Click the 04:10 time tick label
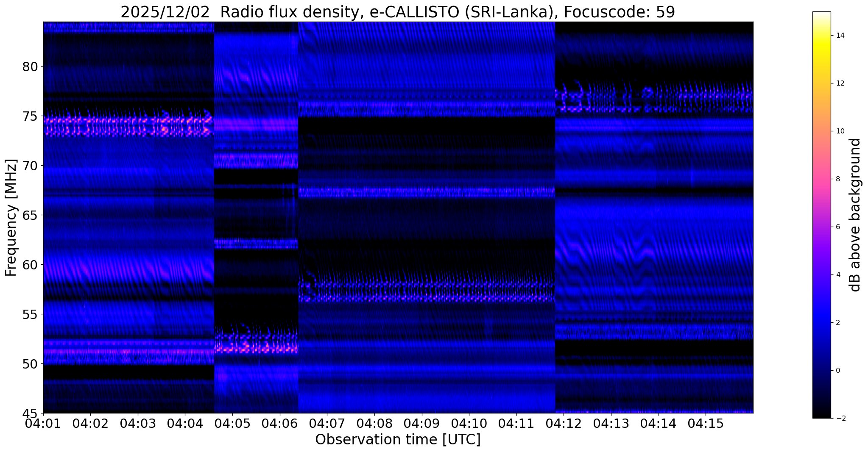868x452 pixels. point(469,423)
